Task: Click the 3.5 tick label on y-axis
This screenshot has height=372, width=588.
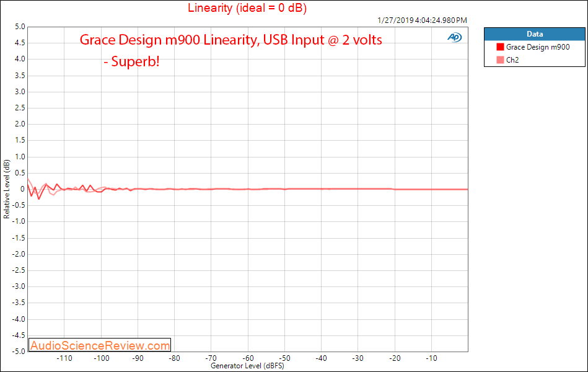Action: pos(20,76)
